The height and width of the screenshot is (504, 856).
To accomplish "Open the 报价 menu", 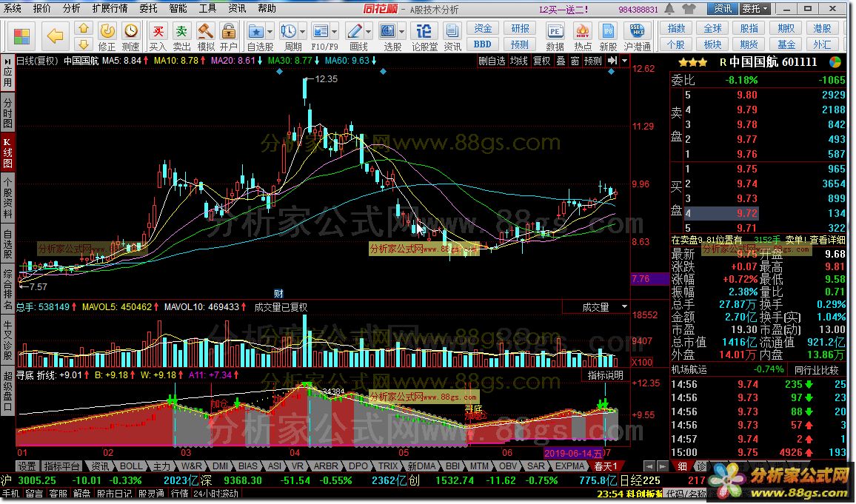I will tap(42, 8).
